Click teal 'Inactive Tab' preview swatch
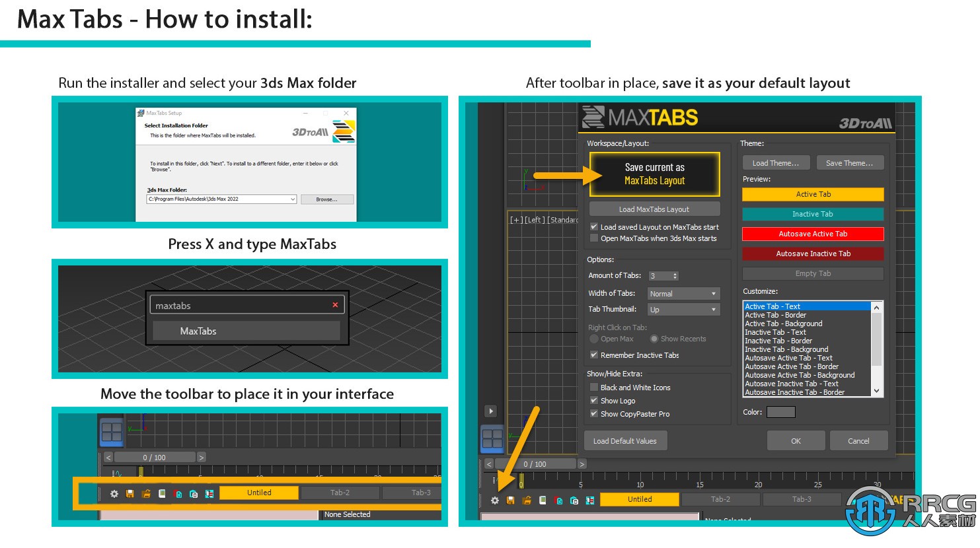 pos(813,214)
